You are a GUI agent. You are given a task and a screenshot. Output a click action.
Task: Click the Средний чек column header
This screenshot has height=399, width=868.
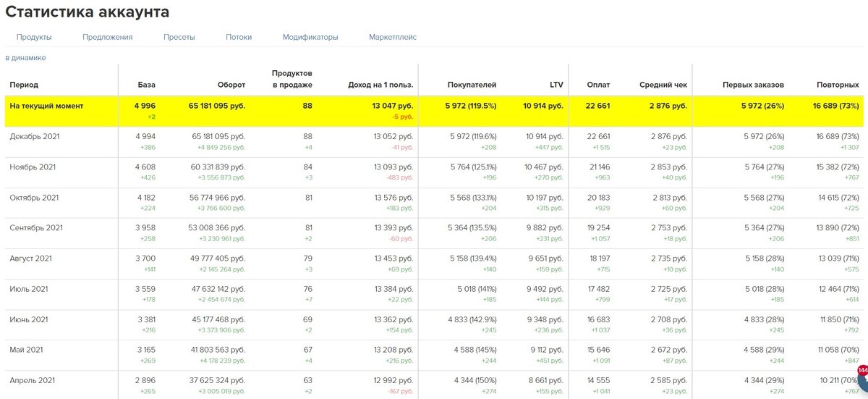pos(663,85)
